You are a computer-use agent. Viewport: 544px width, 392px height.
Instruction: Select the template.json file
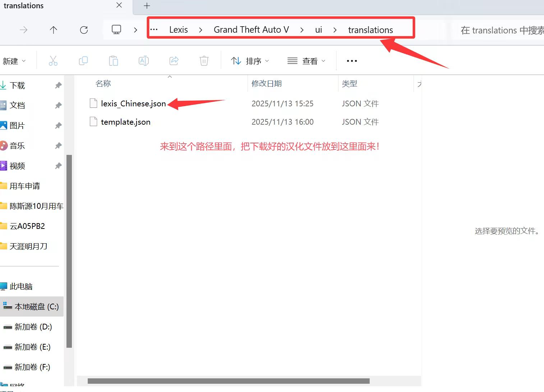coord(125,122)
